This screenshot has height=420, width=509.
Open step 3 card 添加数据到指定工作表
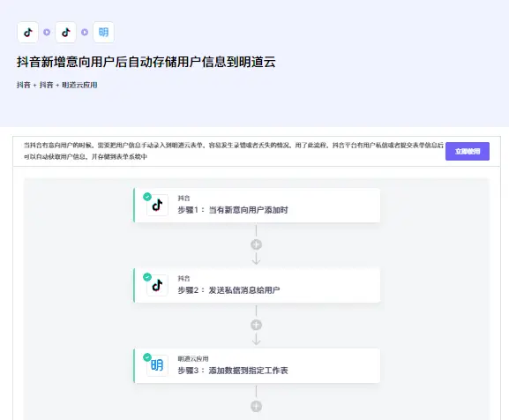click(257, 366)
